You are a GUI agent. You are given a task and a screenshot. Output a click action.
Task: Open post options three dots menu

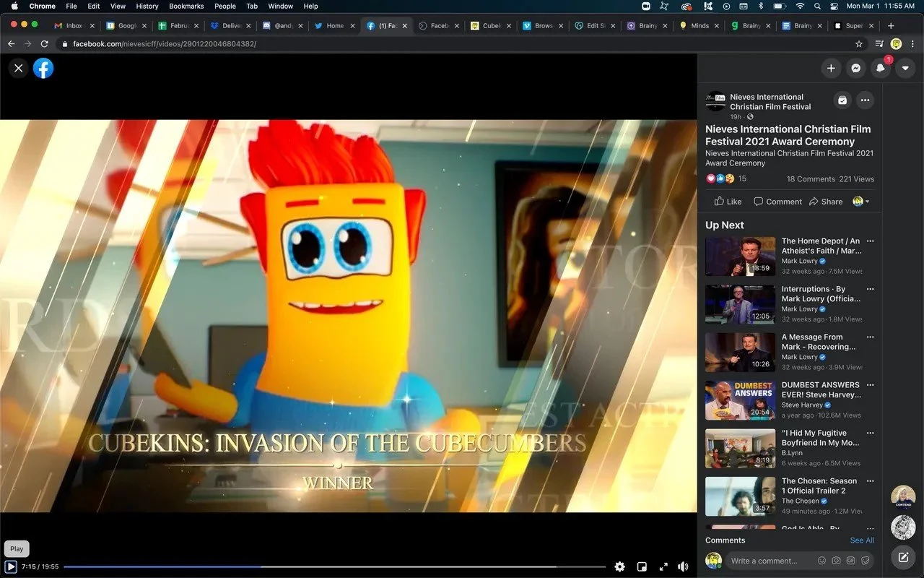click(x=865, y=100)
